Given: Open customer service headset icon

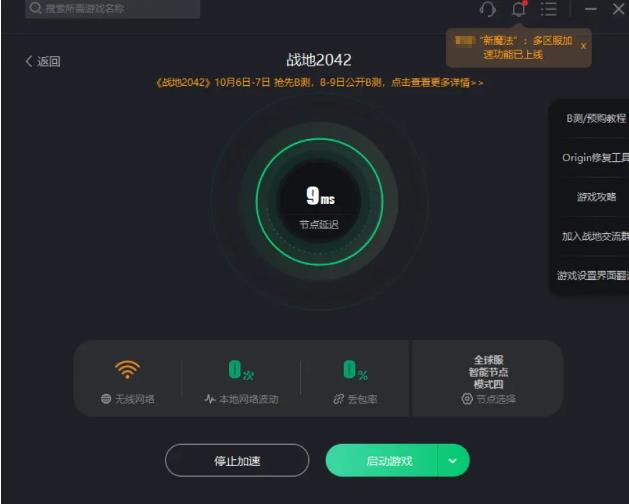Looking at the screenshot, I should (x=488, y=9).
